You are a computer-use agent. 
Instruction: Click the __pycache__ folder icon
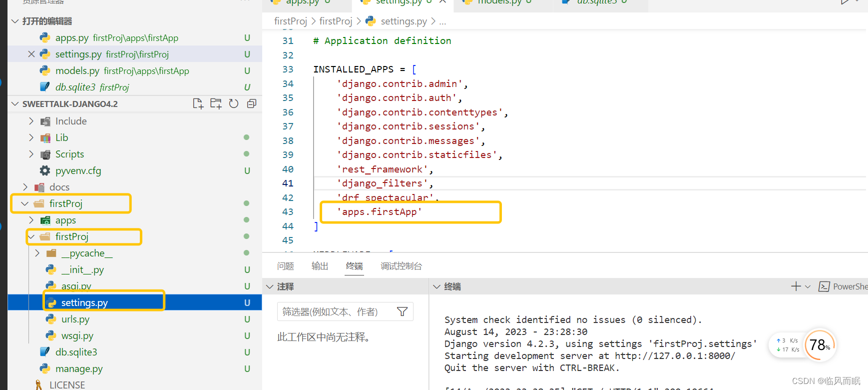[x=51, y=253]
